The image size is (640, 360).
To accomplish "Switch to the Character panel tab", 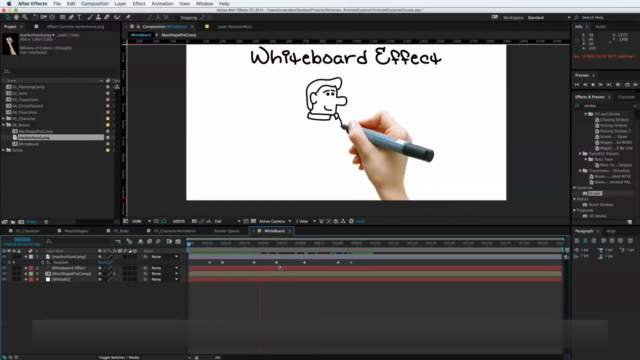I will pyautogui.click(x=626, y=97).
